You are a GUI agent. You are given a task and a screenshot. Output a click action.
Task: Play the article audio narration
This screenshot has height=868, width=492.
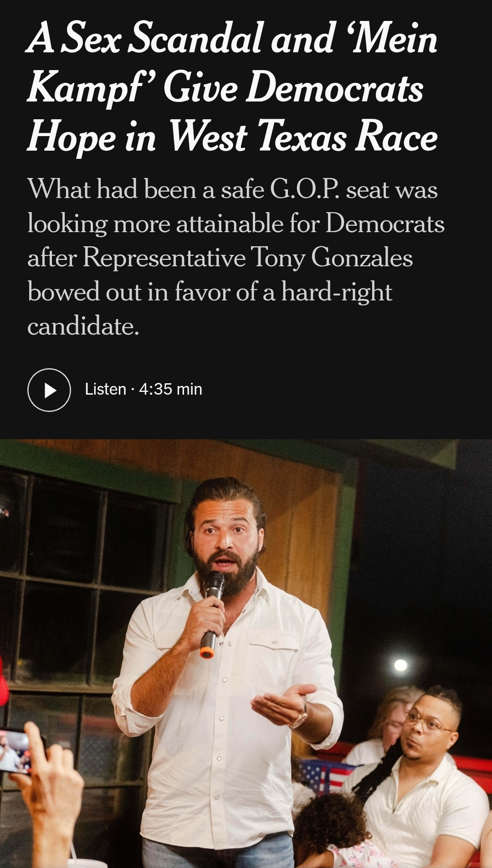(x=49, y=390)
